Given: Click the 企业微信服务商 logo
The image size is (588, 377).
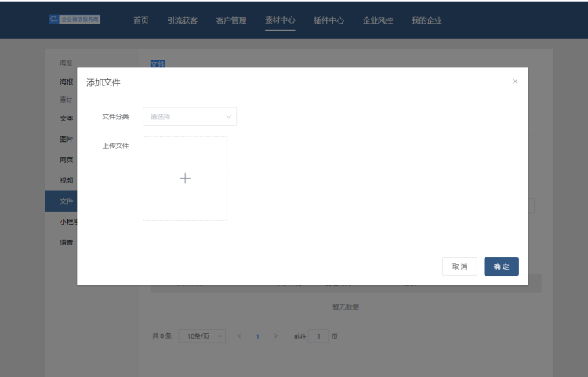Looking at the screenshot, I should pyautogui.click(x=74, y=19).
